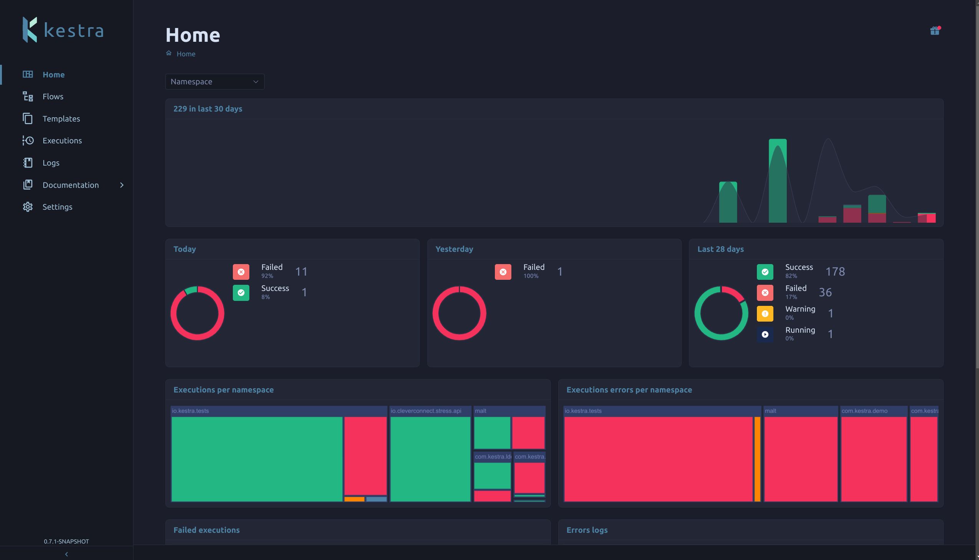Click the Templates sidebar icon
The width and height of the screenshot is (979, 560).
28,118
